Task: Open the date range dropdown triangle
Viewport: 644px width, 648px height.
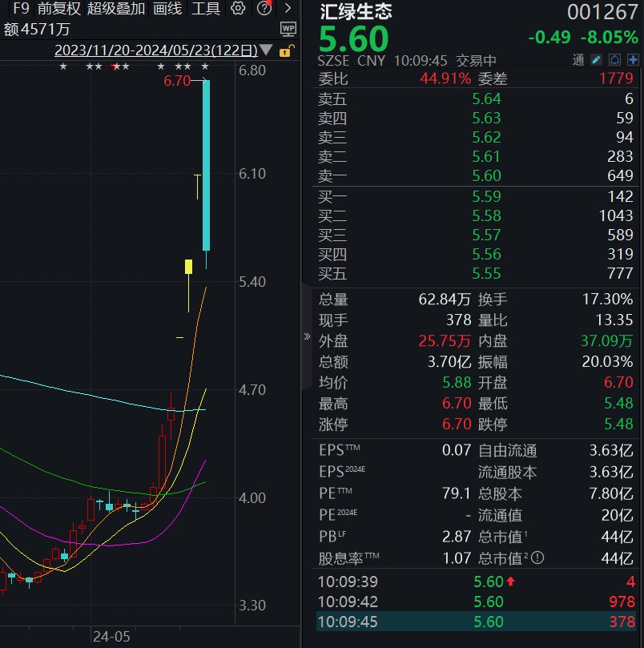Action: (266, 50)
